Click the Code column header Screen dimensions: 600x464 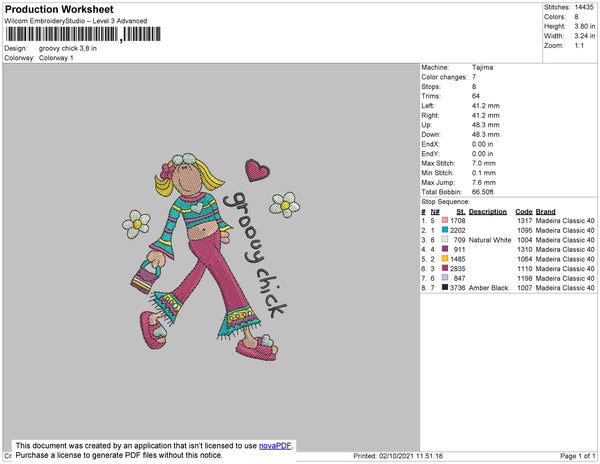(x=523, y=212)
